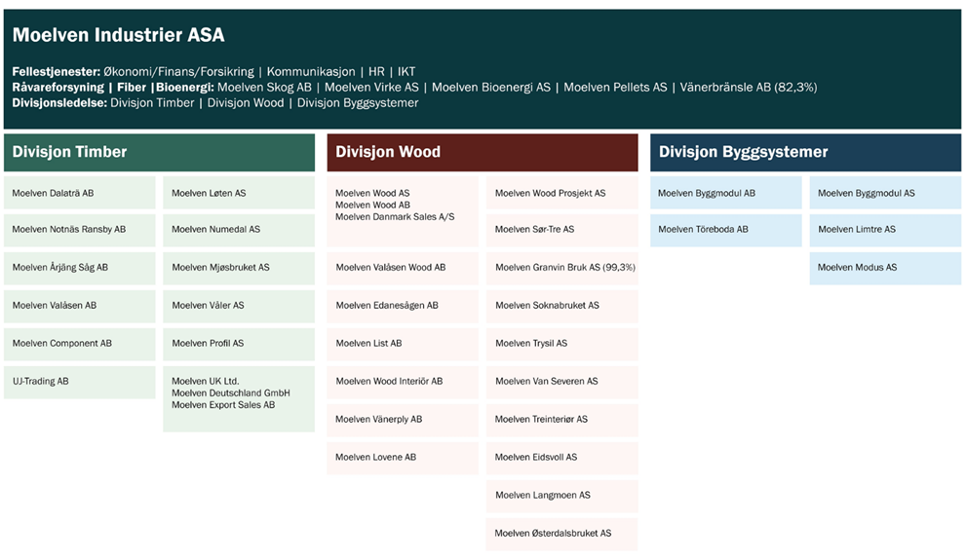Select Moelven Edanesågen AB
This screenshot has height=560, width=966.
[x=403, y=305]
